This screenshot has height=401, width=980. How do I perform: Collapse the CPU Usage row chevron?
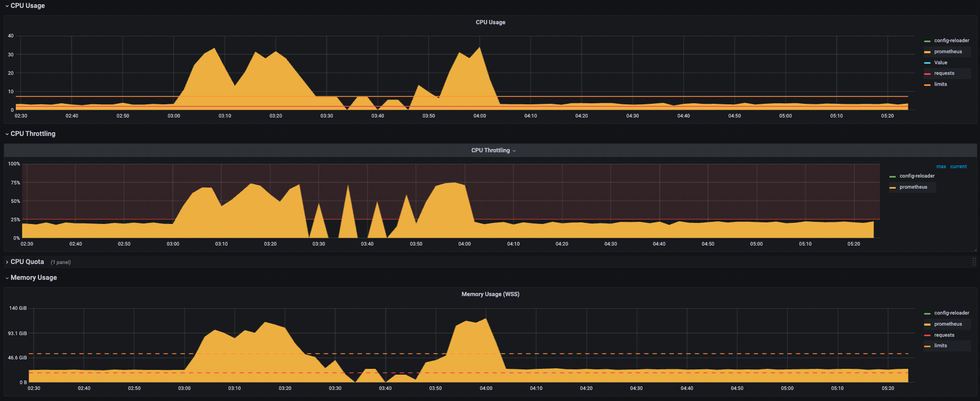click(7, 6)
